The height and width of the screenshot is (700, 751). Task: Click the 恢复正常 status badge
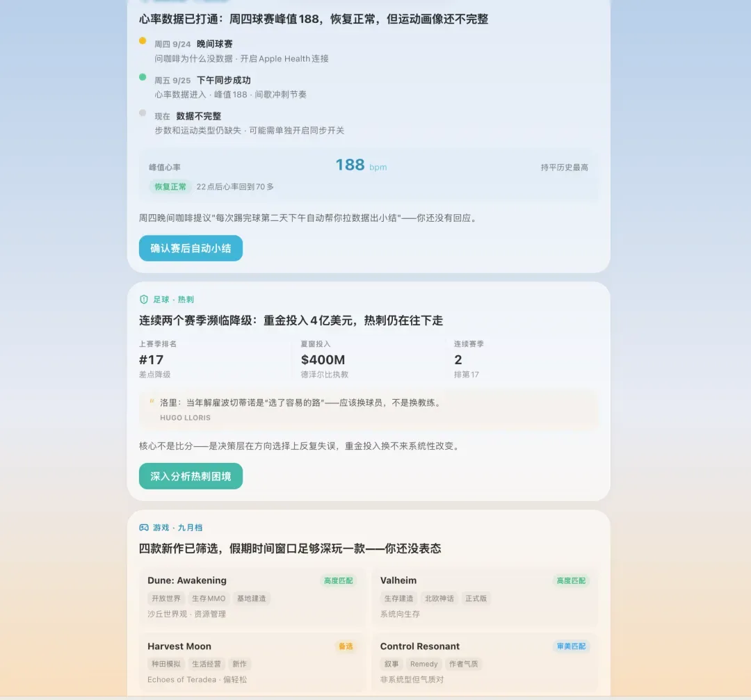(170, 187)
